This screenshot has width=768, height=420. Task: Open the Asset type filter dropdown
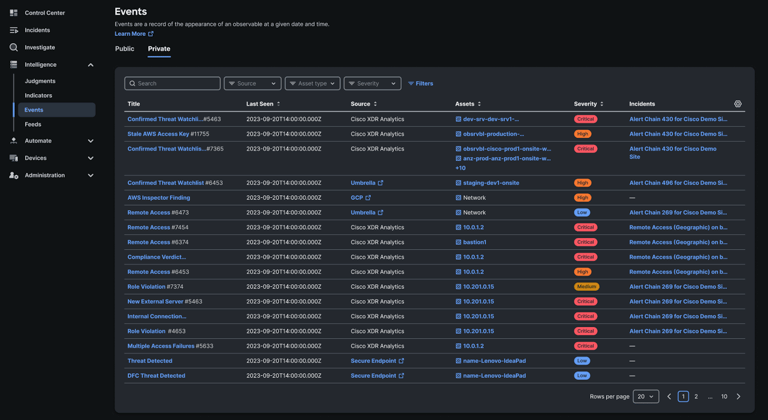coord(312,83)
